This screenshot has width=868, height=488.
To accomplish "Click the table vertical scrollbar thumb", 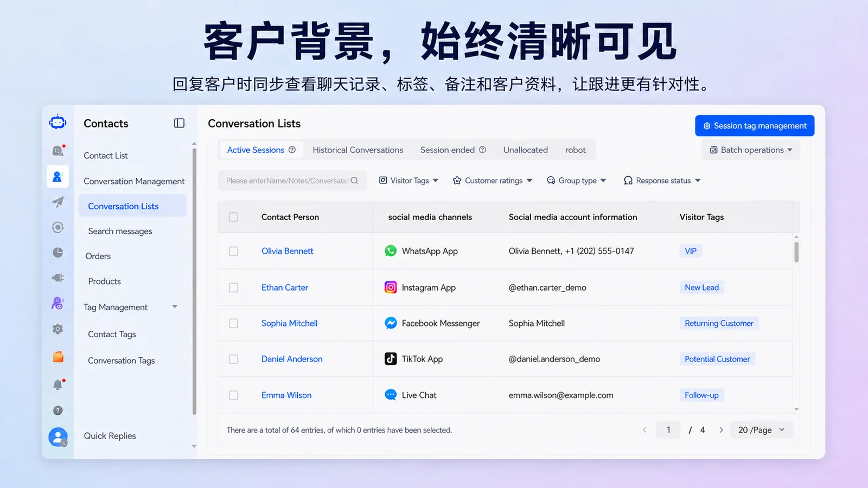I will pos(796,252).
